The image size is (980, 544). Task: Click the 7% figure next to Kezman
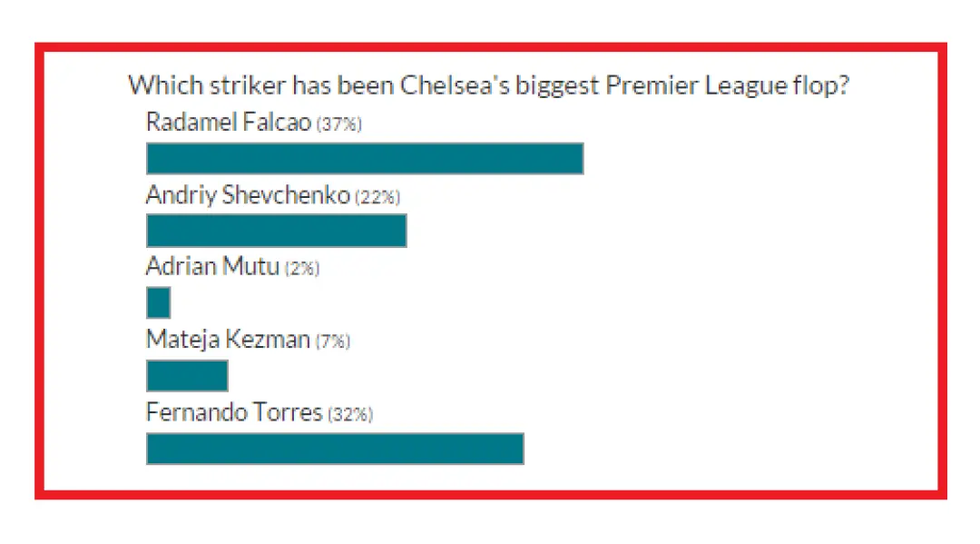coord(332,341)
